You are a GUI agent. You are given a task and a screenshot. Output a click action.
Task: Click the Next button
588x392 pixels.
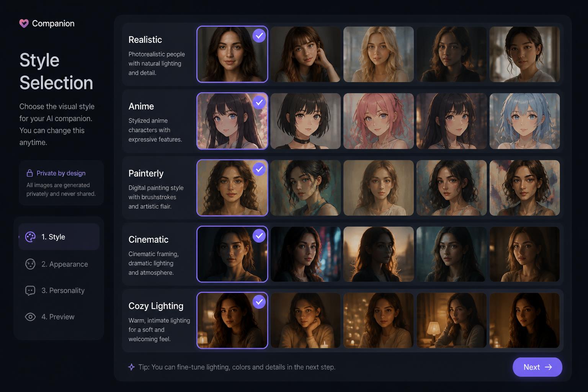click(x=537, y=367)
